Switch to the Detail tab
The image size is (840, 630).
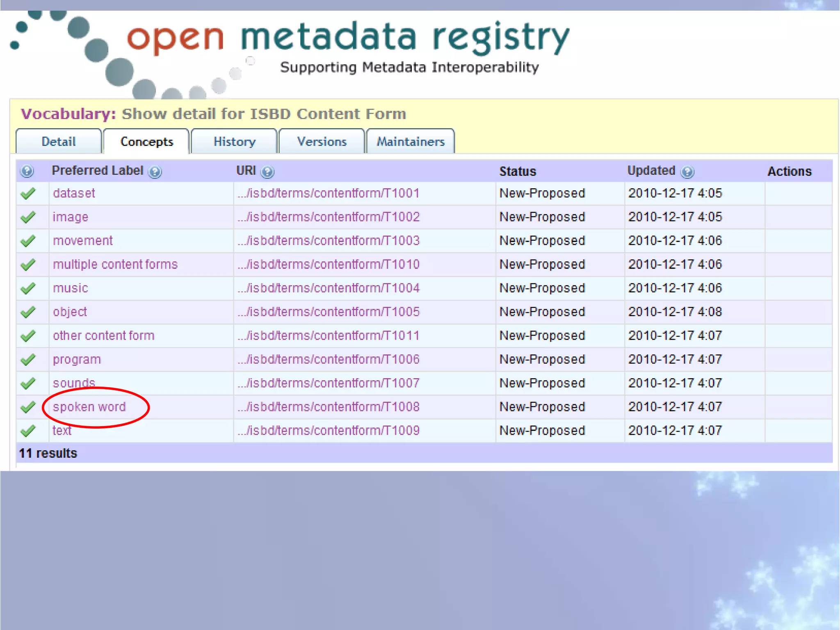point(59,142)
